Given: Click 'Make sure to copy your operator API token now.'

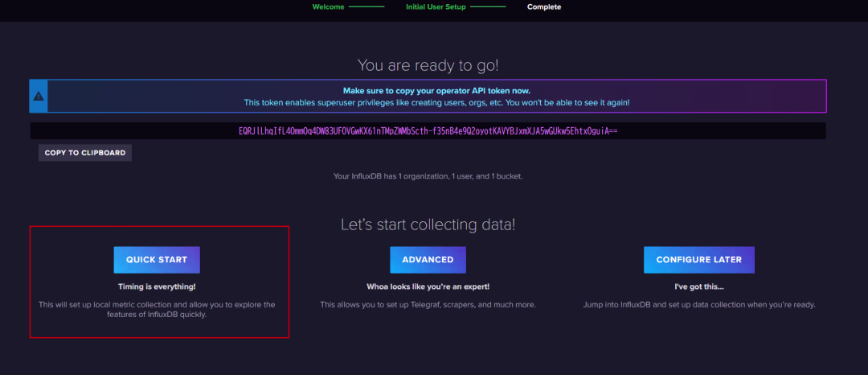Looking at the screenshot, I should click(436, 91).
